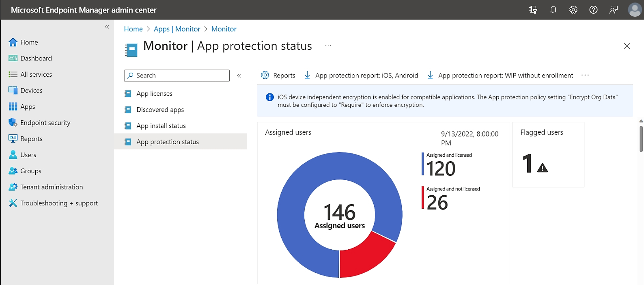The image size is (644, 285).
Task: Collapse the Monitor menu pane
Action: [x=239, y=76]
